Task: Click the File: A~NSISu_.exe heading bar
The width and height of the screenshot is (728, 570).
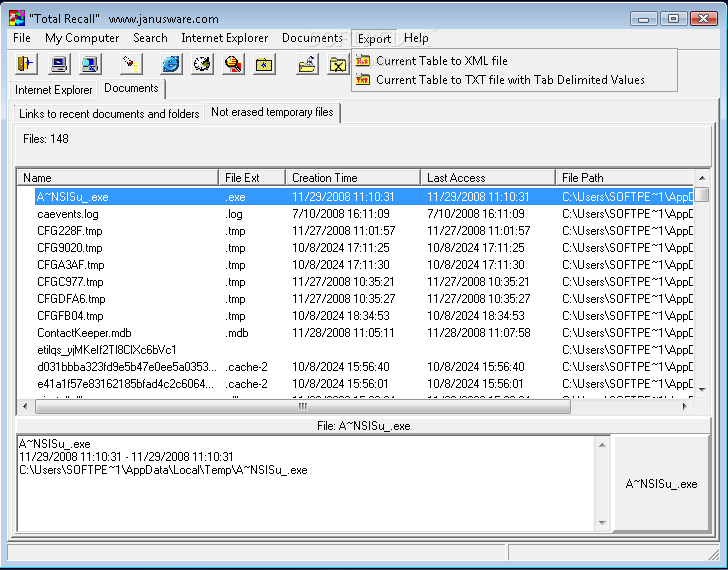Action: [363, 426]
